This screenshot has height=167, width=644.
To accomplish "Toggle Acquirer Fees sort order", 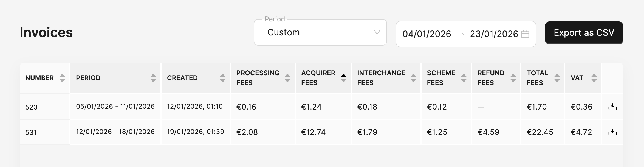I will (344, 78).
